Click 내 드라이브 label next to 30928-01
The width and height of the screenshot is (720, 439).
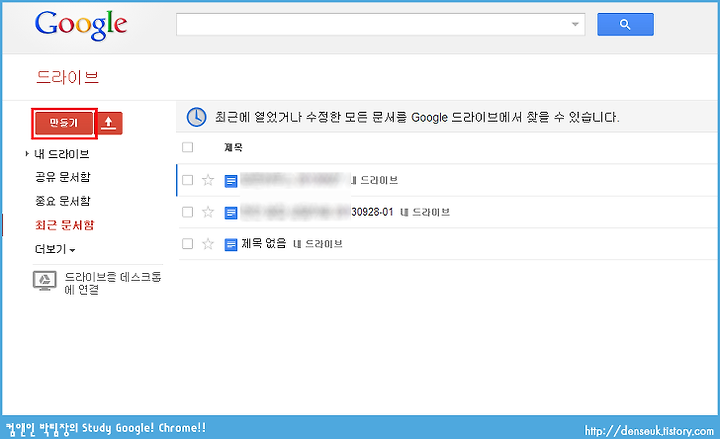tap(425, 212)
